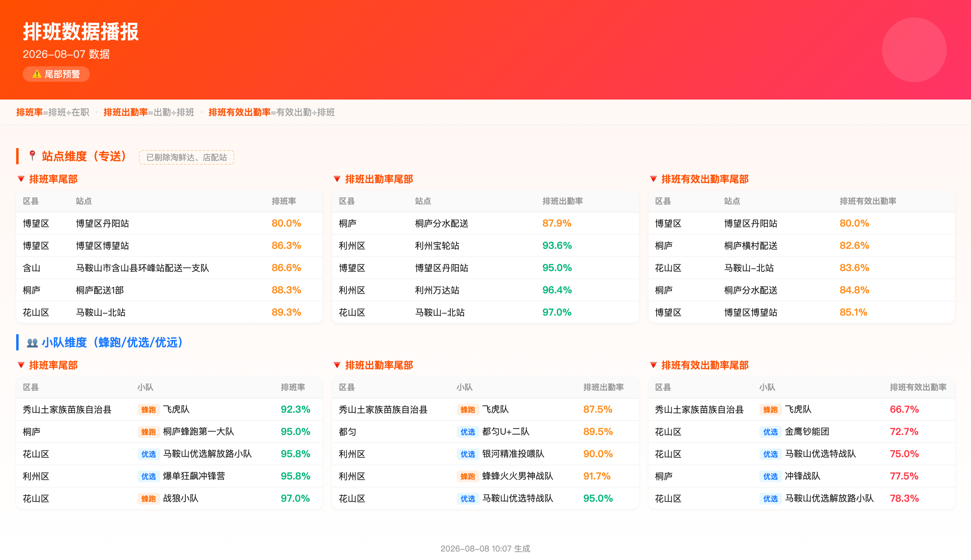Click the 蜂跑 tag of 飞虎队 with 92.3%
Viewport: 971px width, 560px height.
point(148,409)
